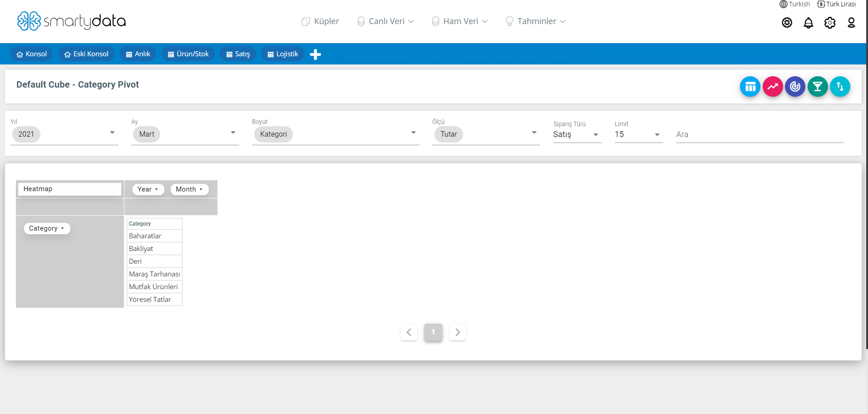Click the Category column header
The image size is (868, 414).
coord(154,224)
